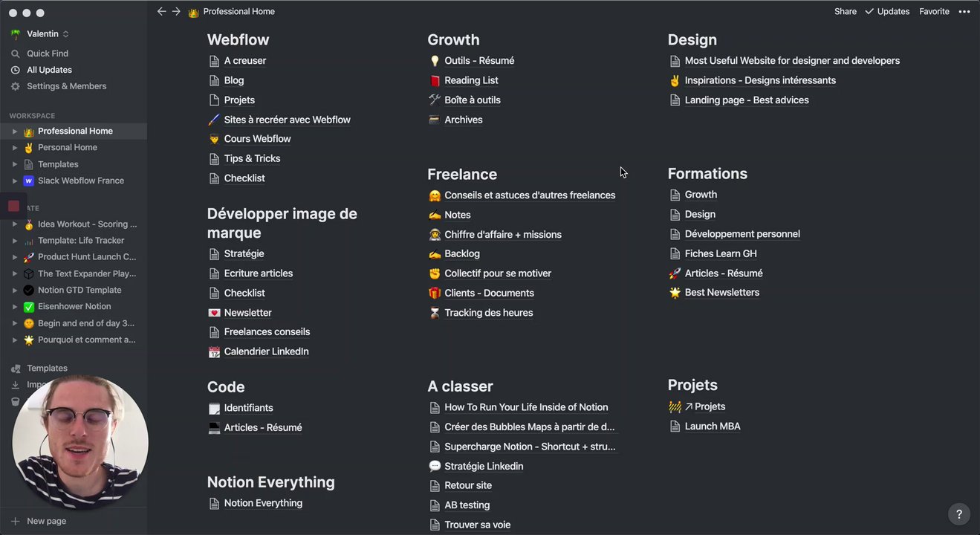
Task: Click the All Updates clock icon
Action: (15, 70)
